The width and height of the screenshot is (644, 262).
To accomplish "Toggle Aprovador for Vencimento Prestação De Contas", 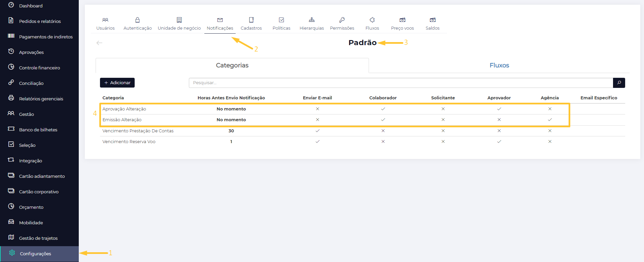I will [x=499, y=131].
